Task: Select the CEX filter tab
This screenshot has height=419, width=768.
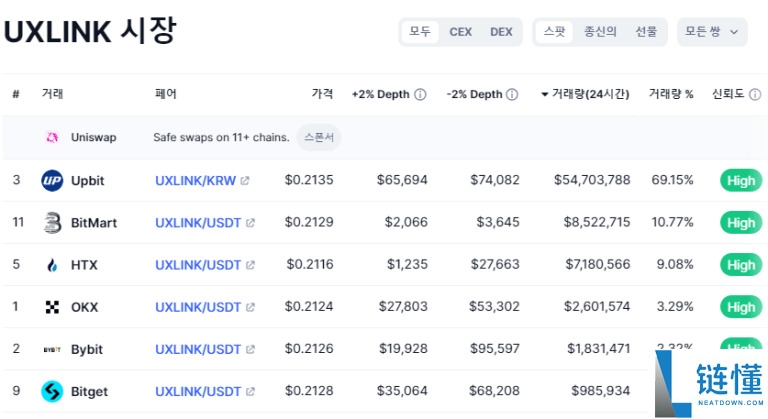Action: [x=460, y=32]
